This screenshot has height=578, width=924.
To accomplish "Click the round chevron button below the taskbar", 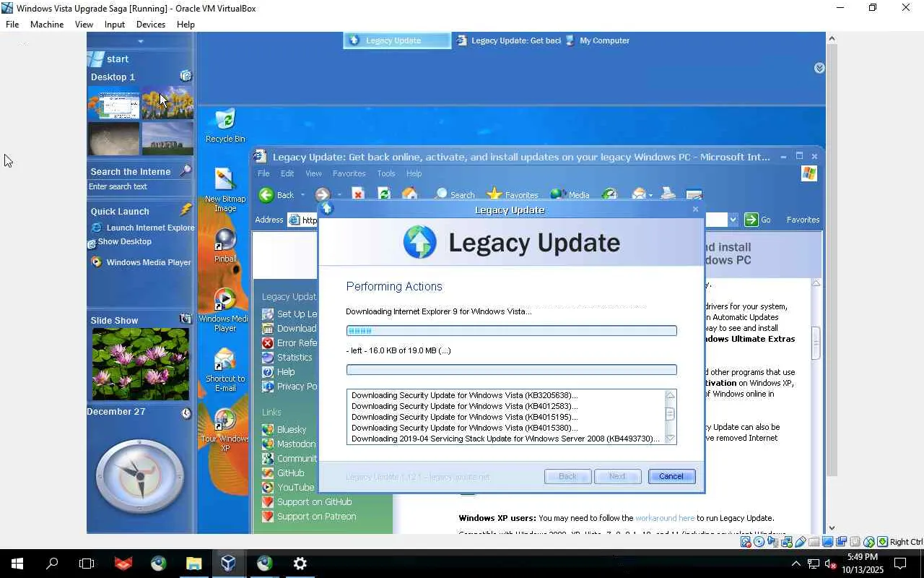I will 819,68.
